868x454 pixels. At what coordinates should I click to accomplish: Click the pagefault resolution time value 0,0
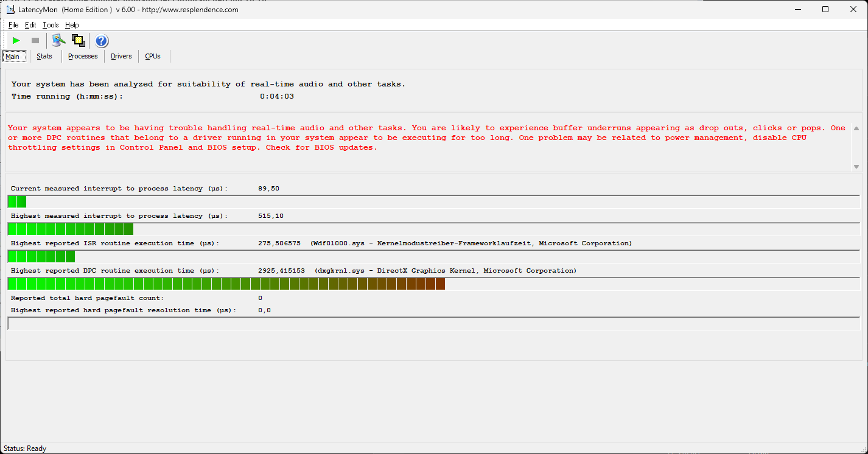click(264, 310)
